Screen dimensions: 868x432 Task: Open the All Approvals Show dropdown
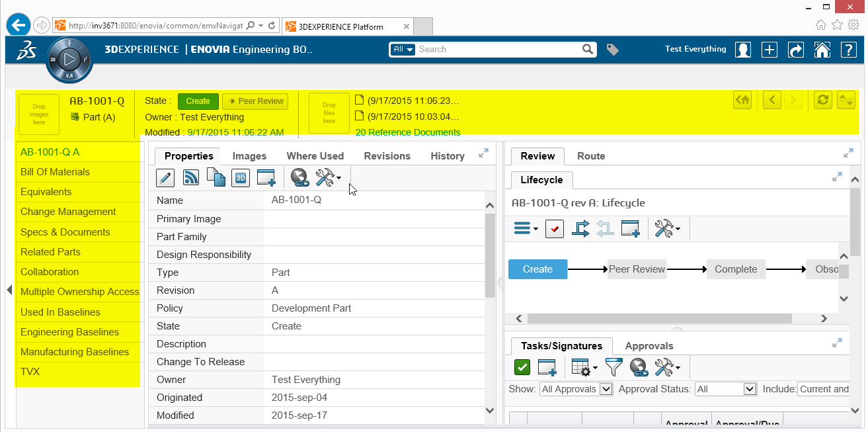pos(576,389)
